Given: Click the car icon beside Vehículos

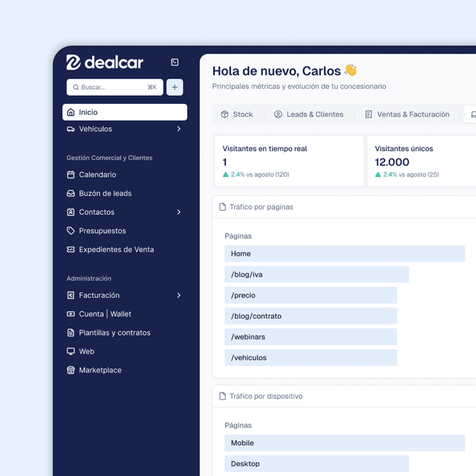Looking at the screenshot, I should pyautogui.click(x=71, y=129).
